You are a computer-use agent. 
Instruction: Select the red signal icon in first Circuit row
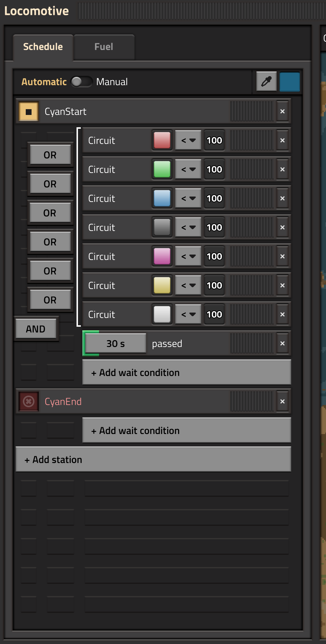[162, 140]
